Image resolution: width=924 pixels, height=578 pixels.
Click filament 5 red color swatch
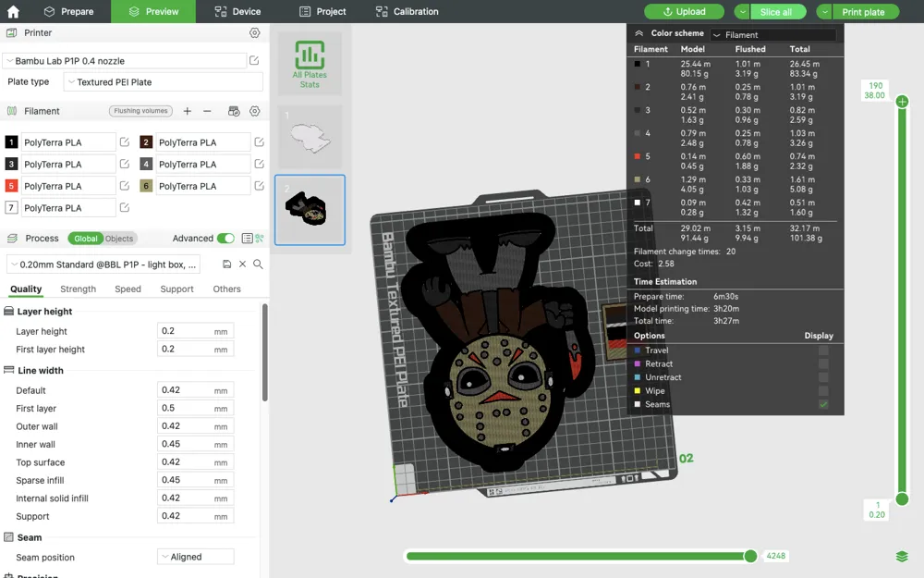(x=10, y=186)
